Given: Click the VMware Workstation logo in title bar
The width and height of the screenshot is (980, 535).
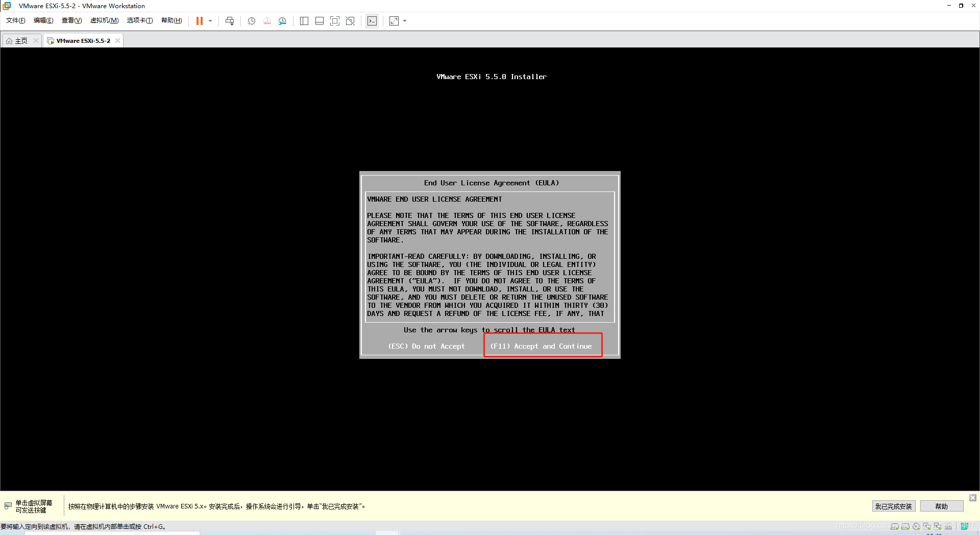Looking at the screenshot, I should [7, 6].
